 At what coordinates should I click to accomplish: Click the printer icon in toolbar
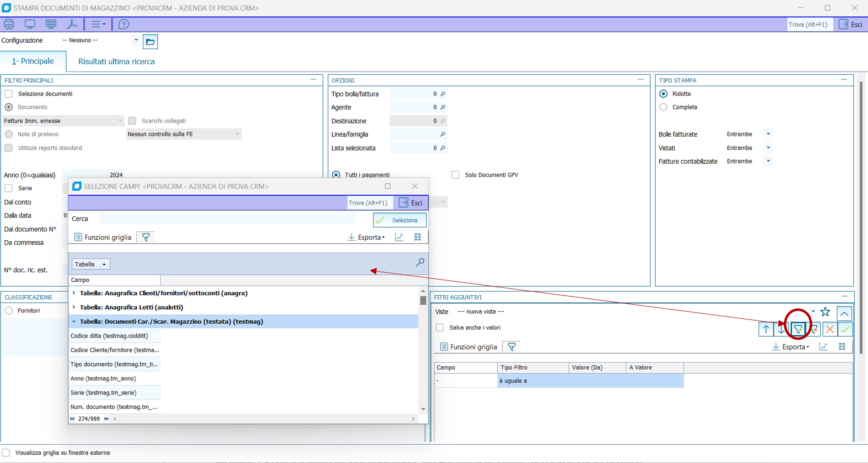pyautogui.click(x=9, y=24)
